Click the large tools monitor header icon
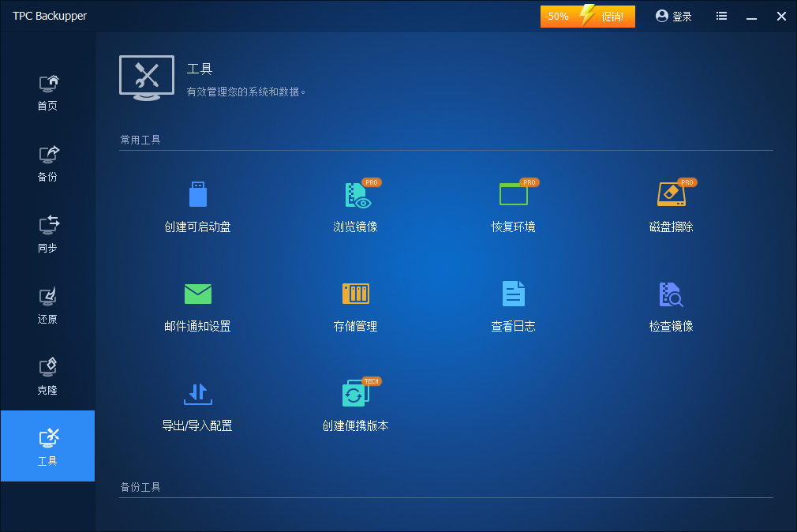This screenshot has width=797, height=532. click(x=147, y=78)
